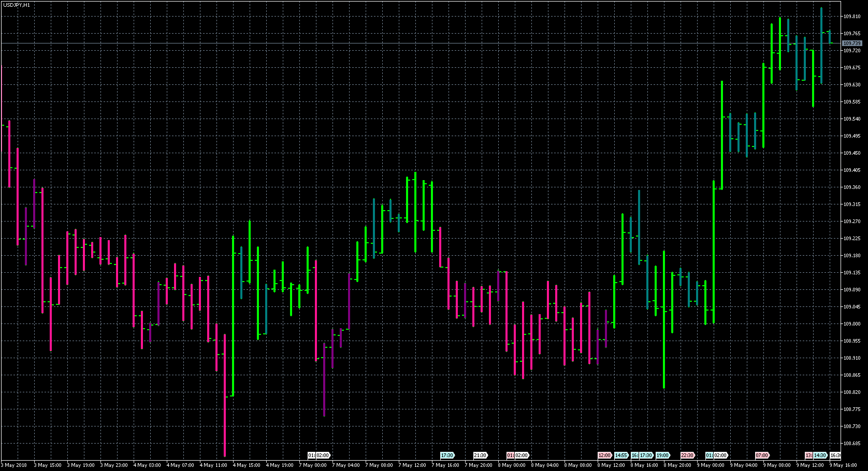The height and width of the screenshot is (471, 868).
Task: Click the cyan 14:55 event marker
Action: point(621,455)
